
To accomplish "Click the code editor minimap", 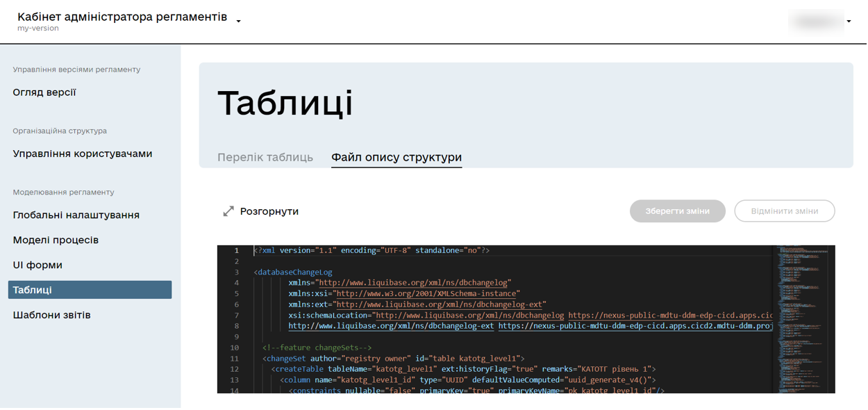I will pos(803,319).
